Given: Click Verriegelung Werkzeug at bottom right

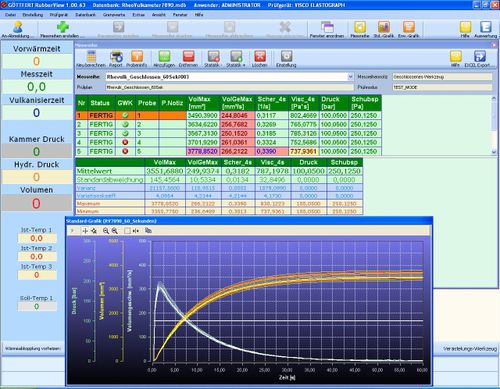Looking at the screenshot, I should pyautogui.click(x=469, y=349).
